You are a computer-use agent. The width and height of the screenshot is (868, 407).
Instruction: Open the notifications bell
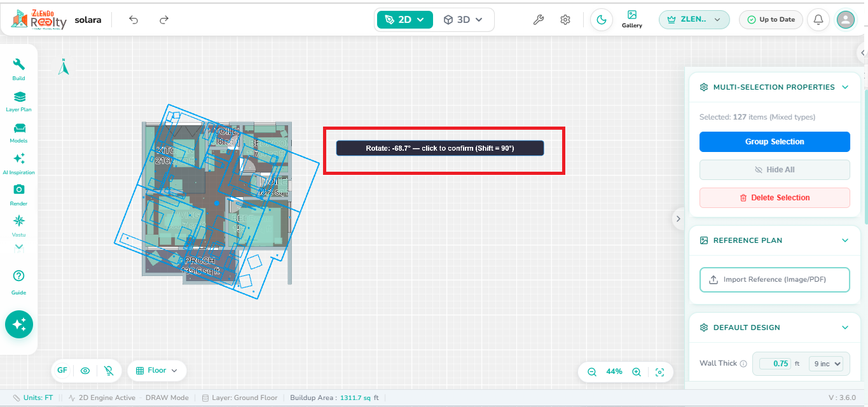(818, 20)
